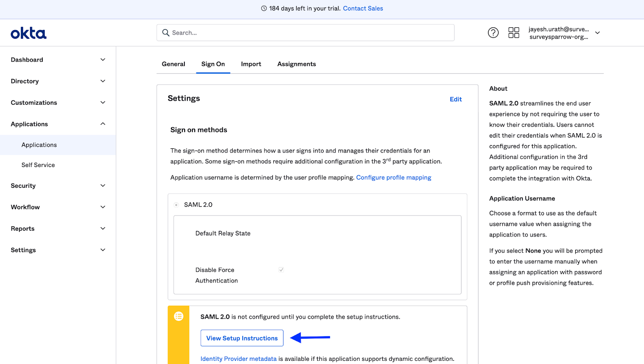The width and height of the screenshot is (644, 364).
Task: Toggle the Disable Force Authentication checkbox
Action: pyautogui.click(x=281, y=270)
